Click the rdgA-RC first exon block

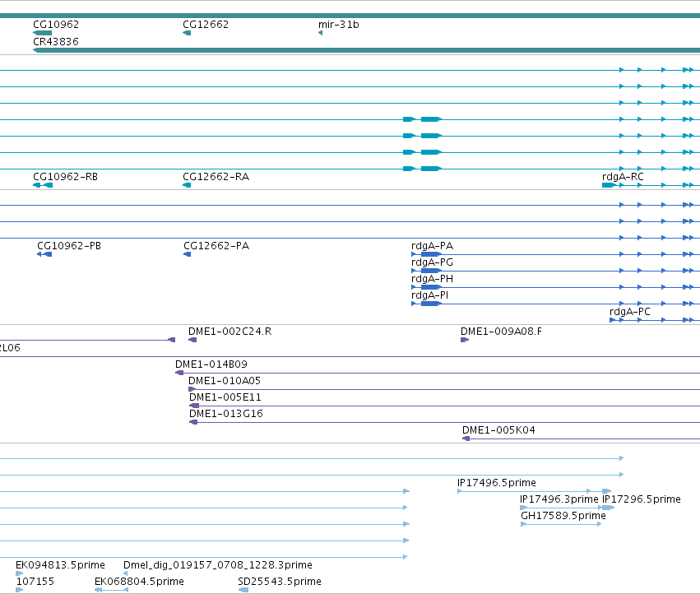coord(609,185)
